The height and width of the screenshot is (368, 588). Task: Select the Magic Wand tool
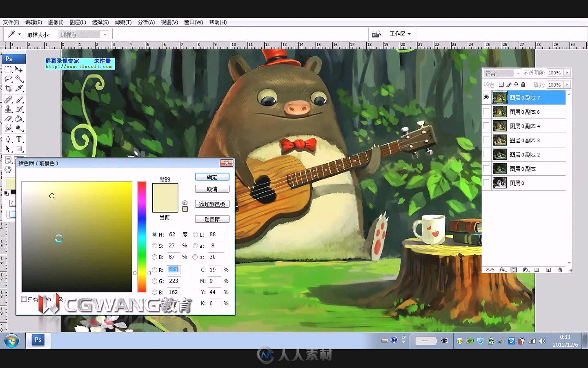point(19,79)
